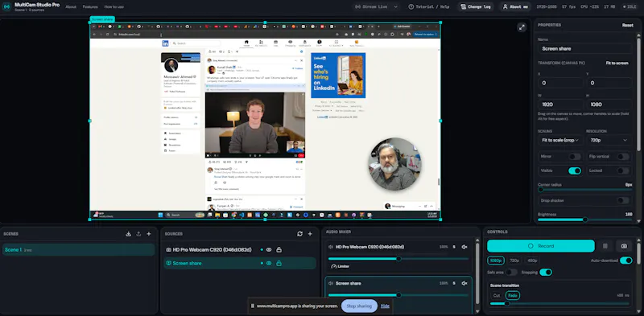Toggle visibility eye of HD Pro Webcam source
The height and width of the screenshot is (316, 644).
269,249
